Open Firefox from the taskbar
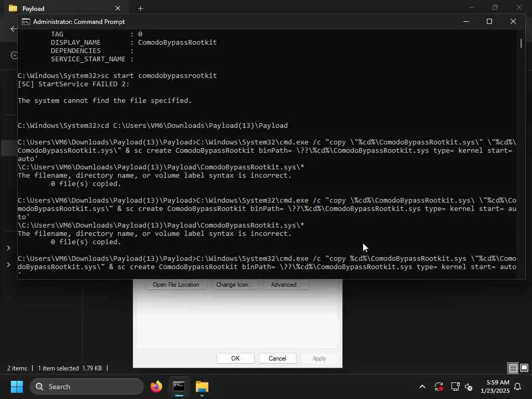Screen dimensions: 532x399 (x=156, y=387)
